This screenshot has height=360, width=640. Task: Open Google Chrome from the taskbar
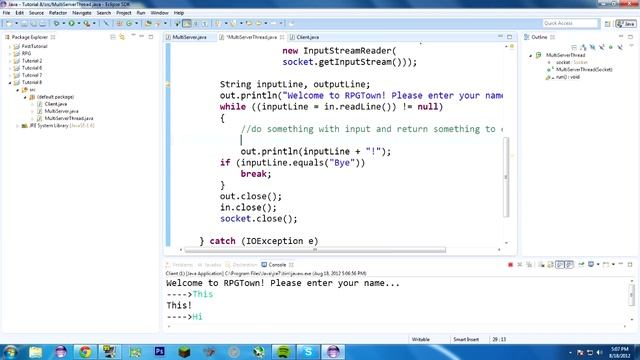(x=85, y=352)
